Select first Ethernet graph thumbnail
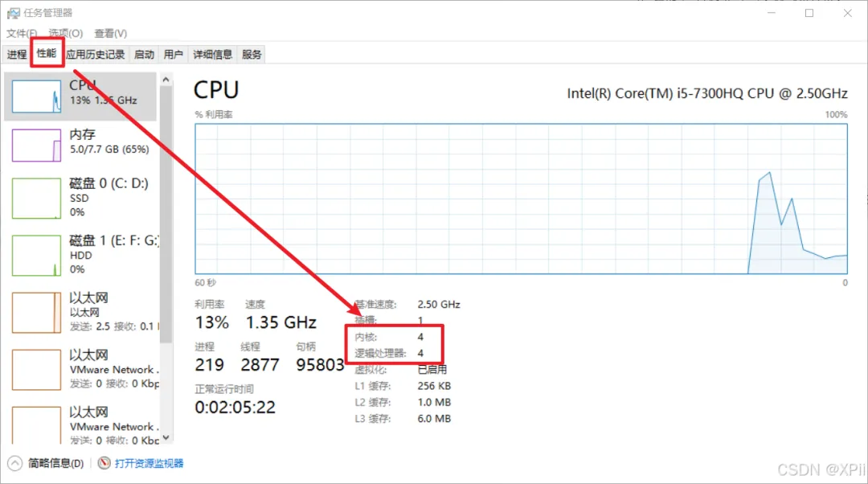The height and width of the screenshot is (484, 868). (36, 312)
